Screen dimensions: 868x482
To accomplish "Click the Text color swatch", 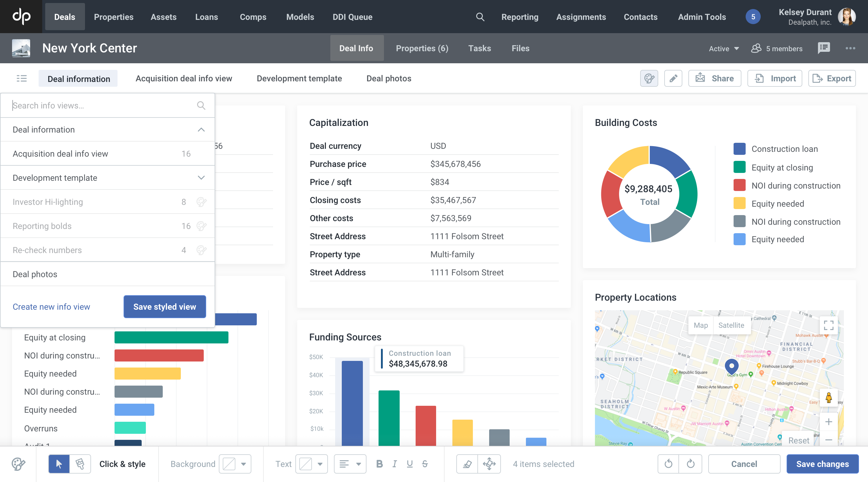I will 306,464.
